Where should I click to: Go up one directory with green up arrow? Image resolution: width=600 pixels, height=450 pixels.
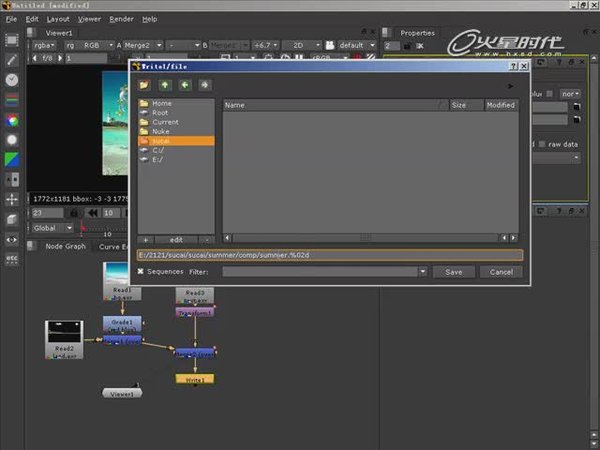coord(165,85)
